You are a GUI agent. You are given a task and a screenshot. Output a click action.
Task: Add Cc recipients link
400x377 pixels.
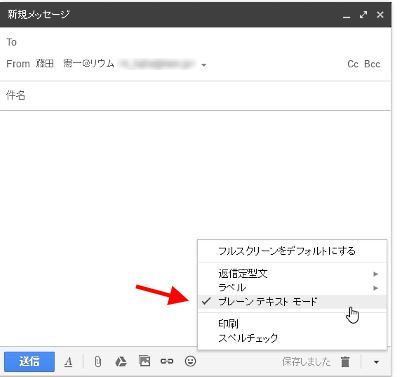[353, 64]
